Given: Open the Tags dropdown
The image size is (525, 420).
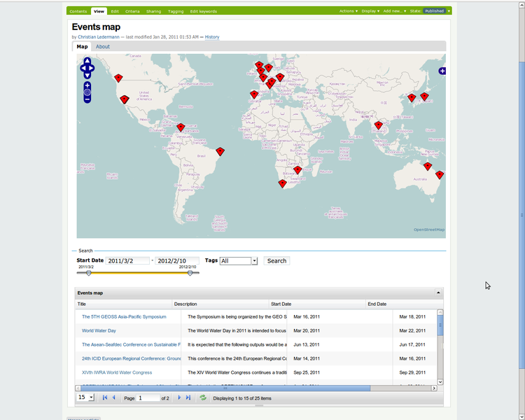Looking at the screenshot, I should point(254,261).
